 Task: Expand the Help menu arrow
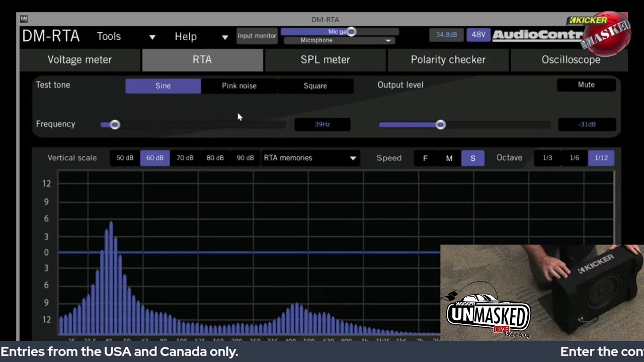coord(225,37)
